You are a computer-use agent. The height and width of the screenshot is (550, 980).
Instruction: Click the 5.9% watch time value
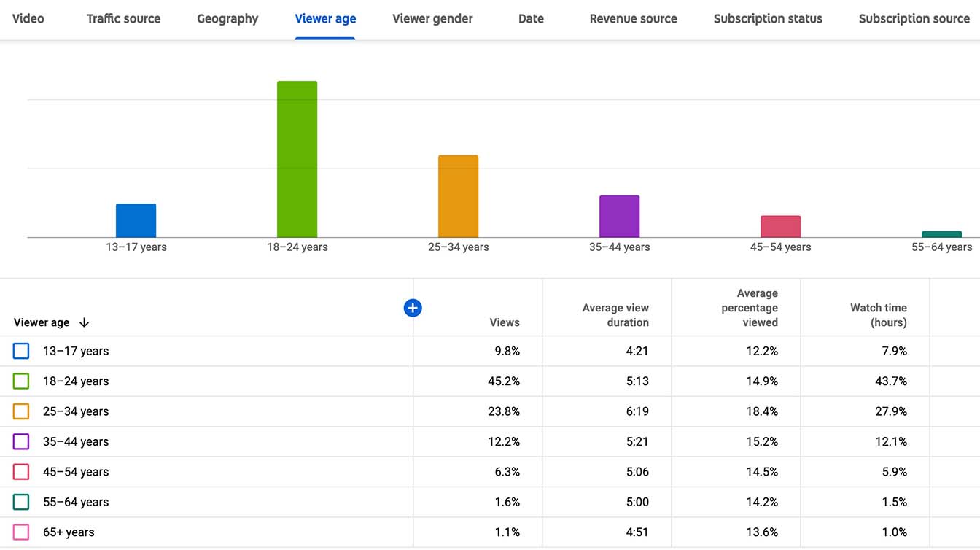pos(895,472)
